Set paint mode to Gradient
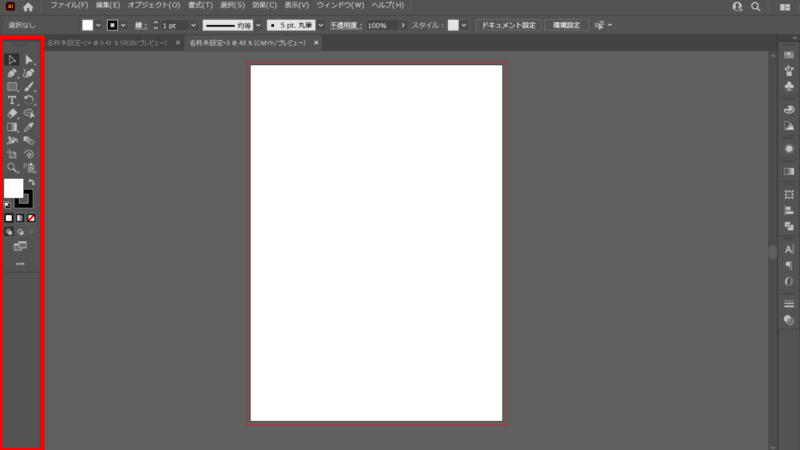The height and width of the screenshot is (450, 800). (20, 218)
